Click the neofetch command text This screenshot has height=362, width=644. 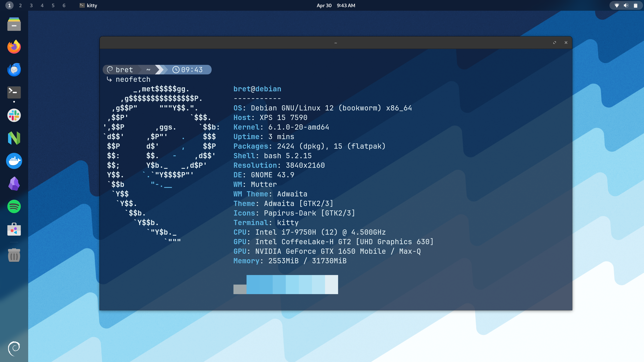click(133, 79)
